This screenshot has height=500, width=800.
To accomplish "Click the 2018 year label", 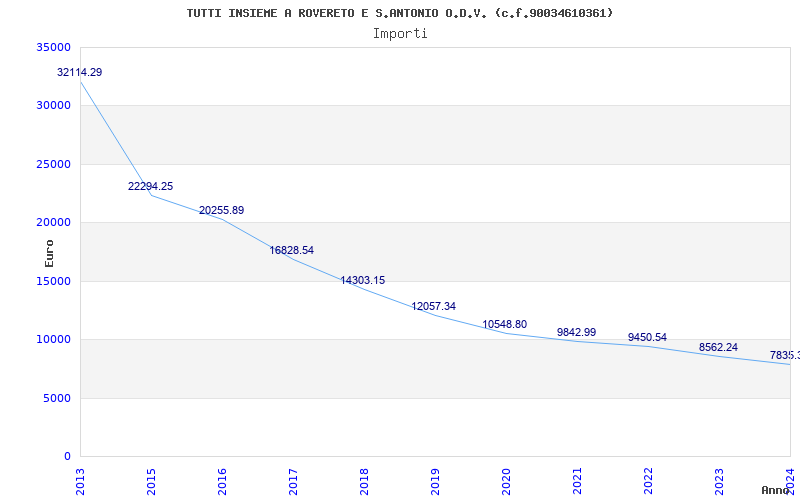I will [364, 481].
